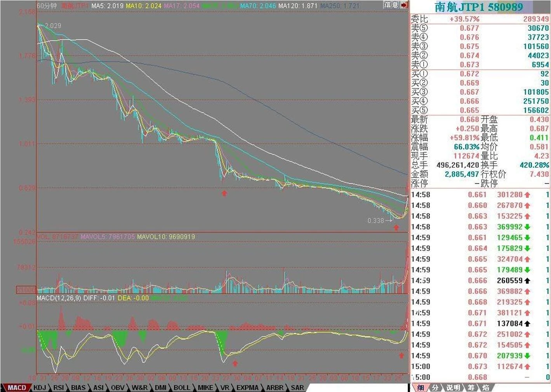Click red arrow marker below mid-chart price drop
551x392 pixels.
(224, 193)
